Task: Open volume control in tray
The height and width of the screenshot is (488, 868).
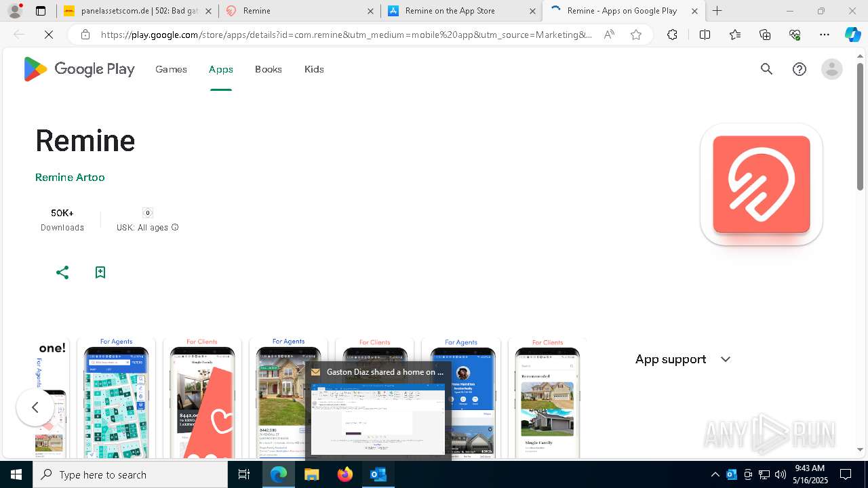Action: pyautogui.click(x=781, y=474)
